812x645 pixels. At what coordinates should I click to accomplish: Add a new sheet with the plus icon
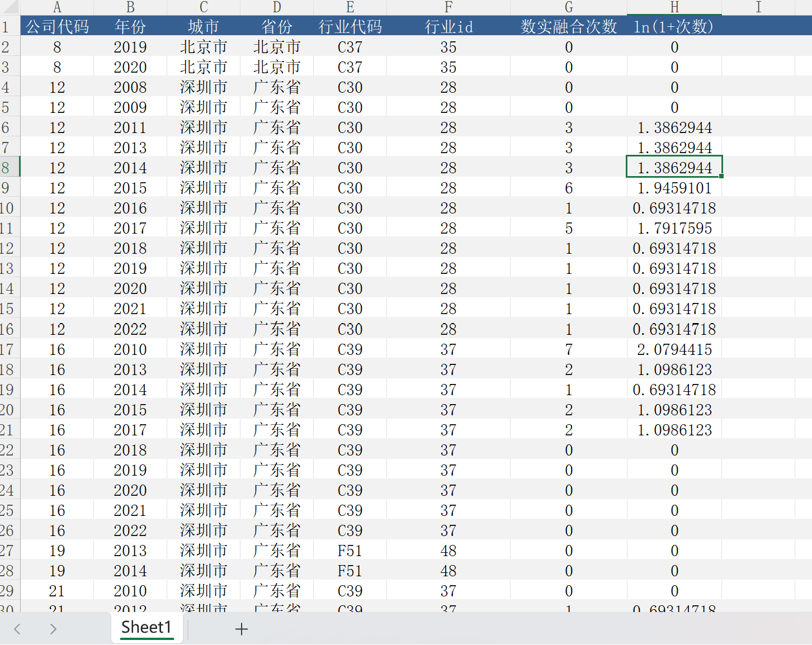point(242,629)
